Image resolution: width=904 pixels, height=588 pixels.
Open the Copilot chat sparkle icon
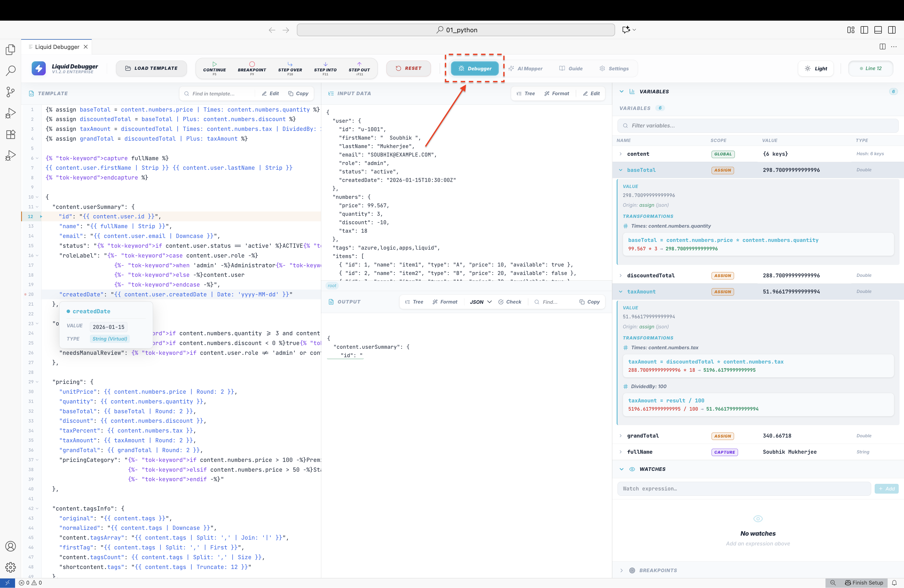click(x=626, y=30)
